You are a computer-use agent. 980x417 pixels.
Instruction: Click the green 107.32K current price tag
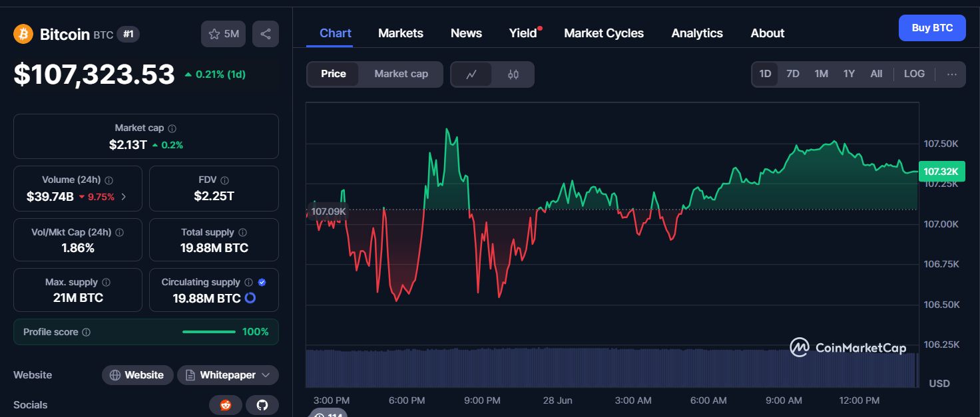(941, 172)
